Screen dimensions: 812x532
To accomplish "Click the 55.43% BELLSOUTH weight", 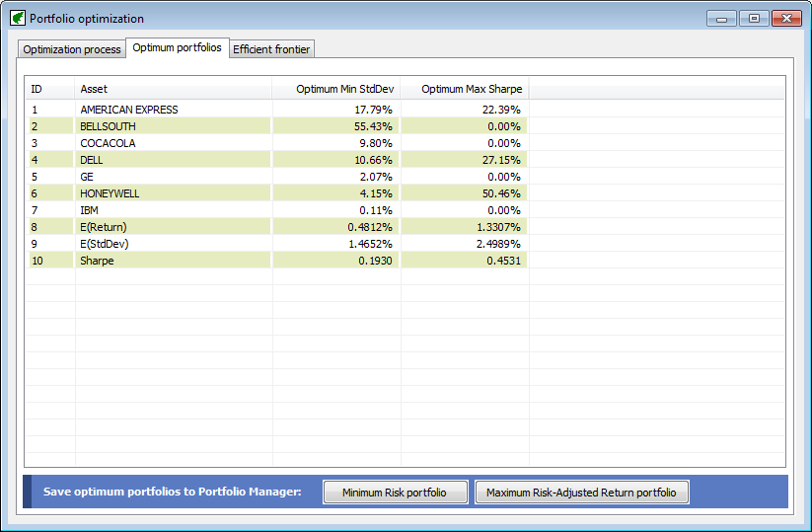I will (x=373, y=126).
